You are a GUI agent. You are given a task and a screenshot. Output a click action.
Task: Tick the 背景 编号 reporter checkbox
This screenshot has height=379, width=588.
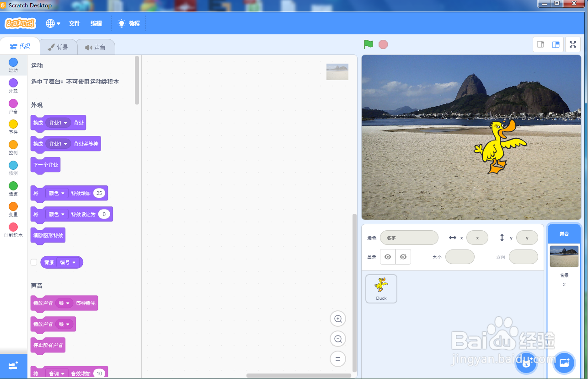pyautogui.click(x=33, y=262)
